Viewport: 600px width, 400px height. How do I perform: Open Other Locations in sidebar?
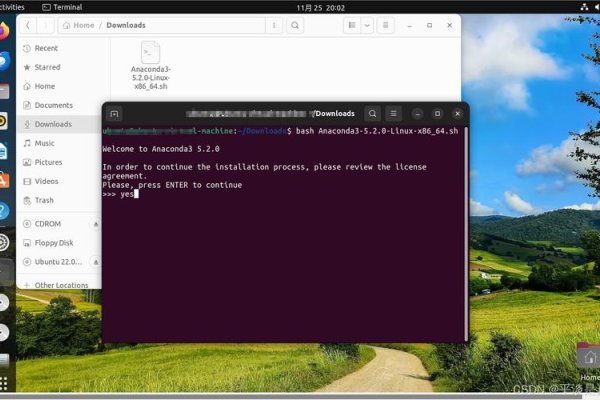59,285
